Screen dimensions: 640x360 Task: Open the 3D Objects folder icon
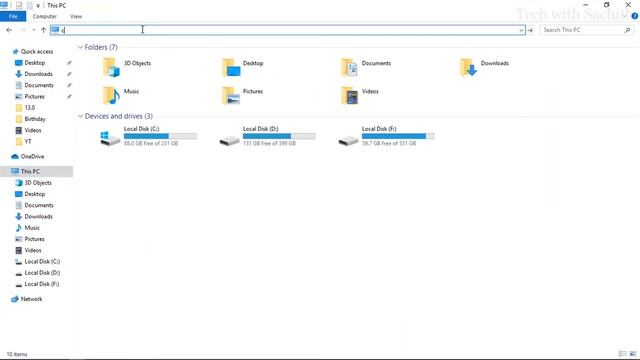(x=111, y=67)
